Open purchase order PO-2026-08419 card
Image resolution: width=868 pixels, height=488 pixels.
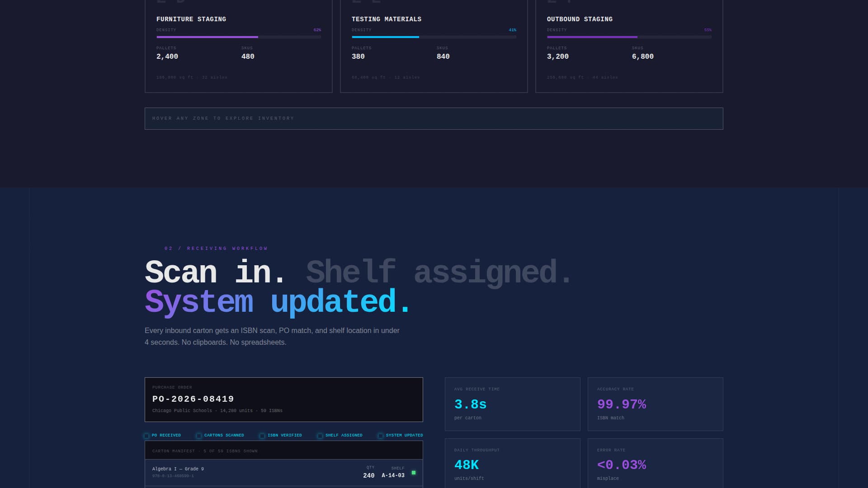pos(283,399)
